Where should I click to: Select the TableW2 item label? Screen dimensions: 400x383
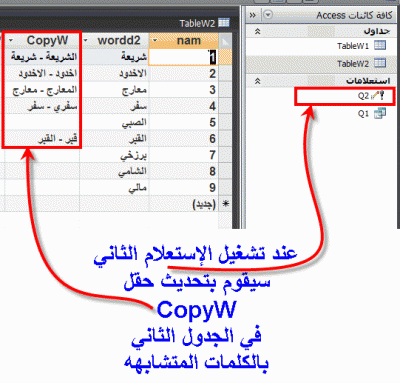pyautogui.click(x=353, y=63)
